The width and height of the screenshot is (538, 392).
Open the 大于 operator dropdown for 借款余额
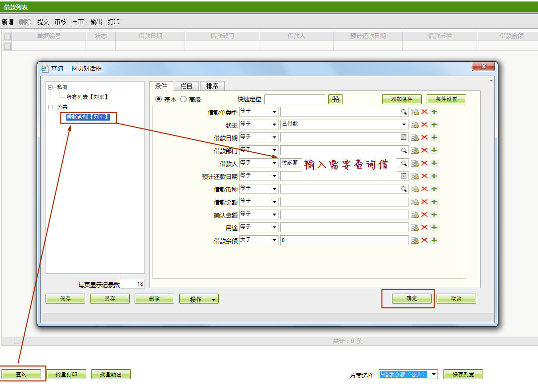pos(274,240)
